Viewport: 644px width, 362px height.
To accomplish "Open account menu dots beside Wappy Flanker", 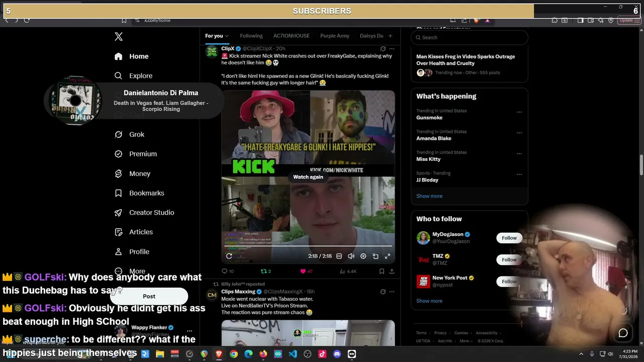I will (190, 331).
